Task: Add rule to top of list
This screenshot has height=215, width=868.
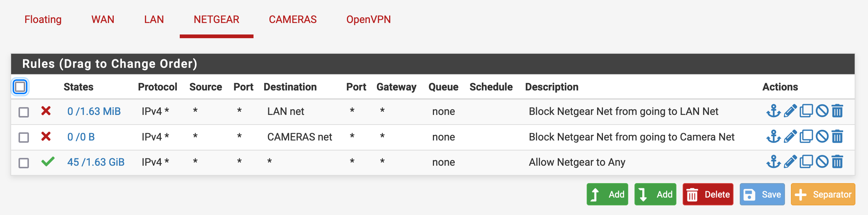Action: point(607,194)
